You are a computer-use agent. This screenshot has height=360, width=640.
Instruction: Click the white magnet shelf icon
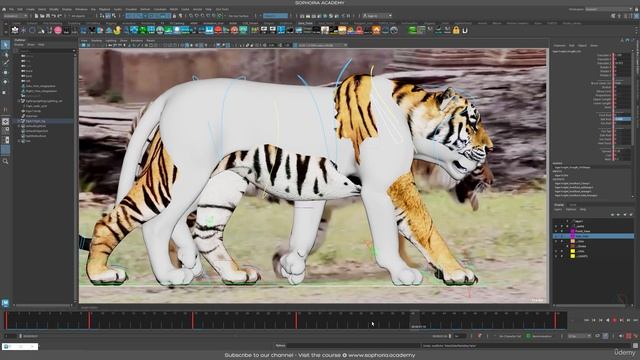(465, 30)
